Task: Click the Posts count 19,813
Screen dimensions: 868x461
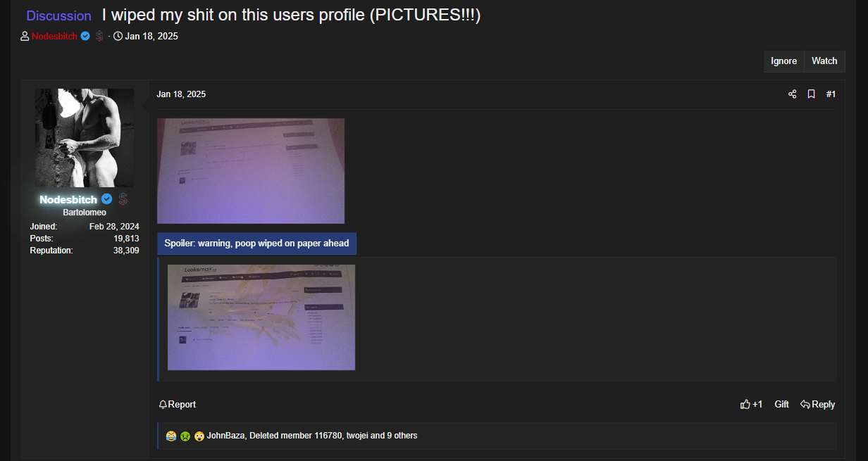Action: pyautogui.click(x=126, y=239)
